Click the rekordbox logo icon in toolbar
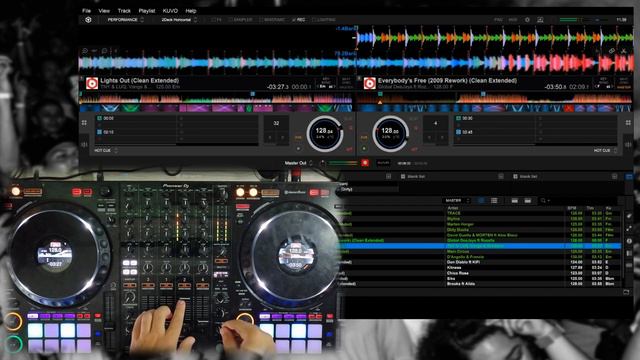Viewport: 640px width, 360px height. [88, 20]
